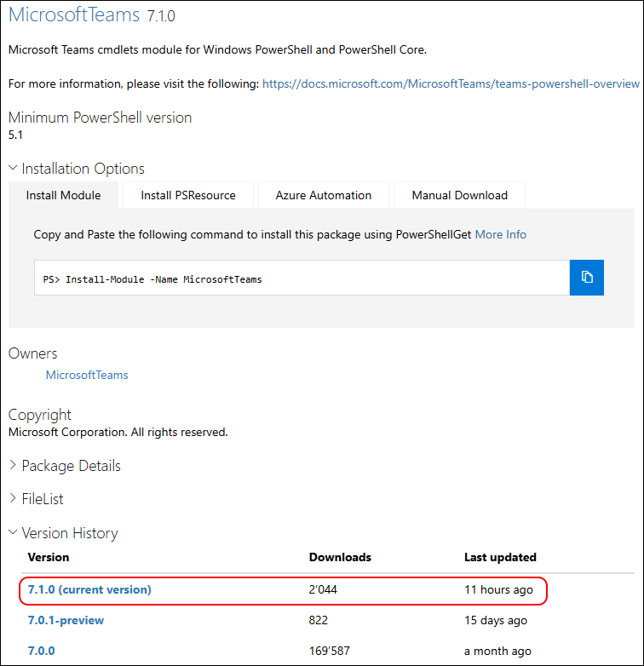Click the Version column header
644x666 pixels.
(49, 557)
